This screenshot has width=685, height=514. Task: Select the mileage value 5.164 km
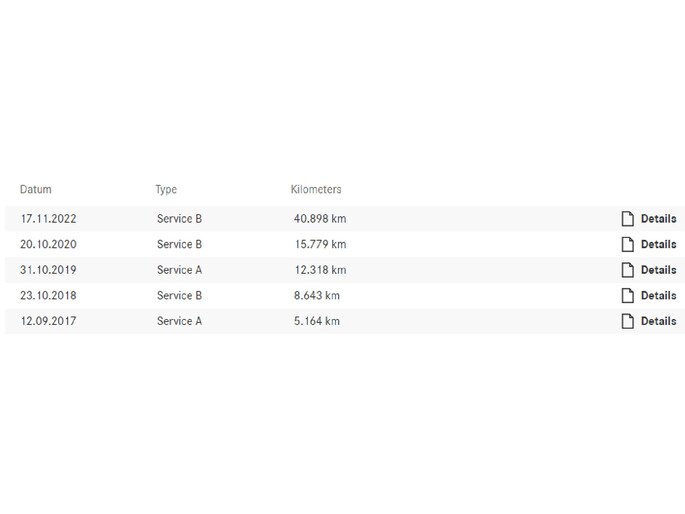coord(317,321)
